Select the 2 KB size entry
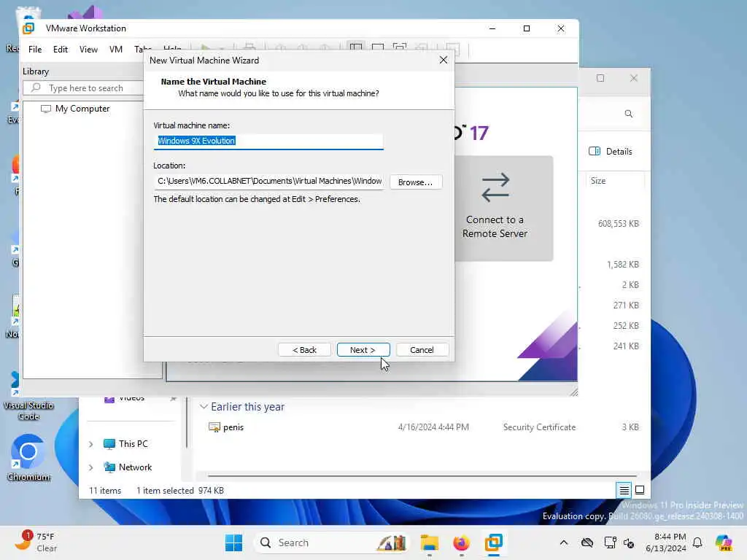Image resolution: width=747 pixels, height=560 pixels. (630, 285)
